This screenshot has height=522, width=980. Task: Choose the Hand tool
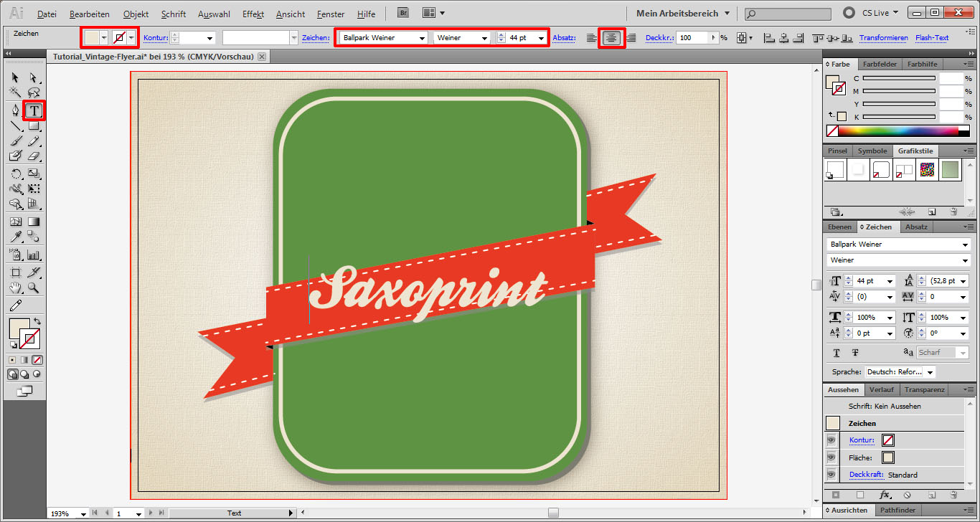click(16, 288)
